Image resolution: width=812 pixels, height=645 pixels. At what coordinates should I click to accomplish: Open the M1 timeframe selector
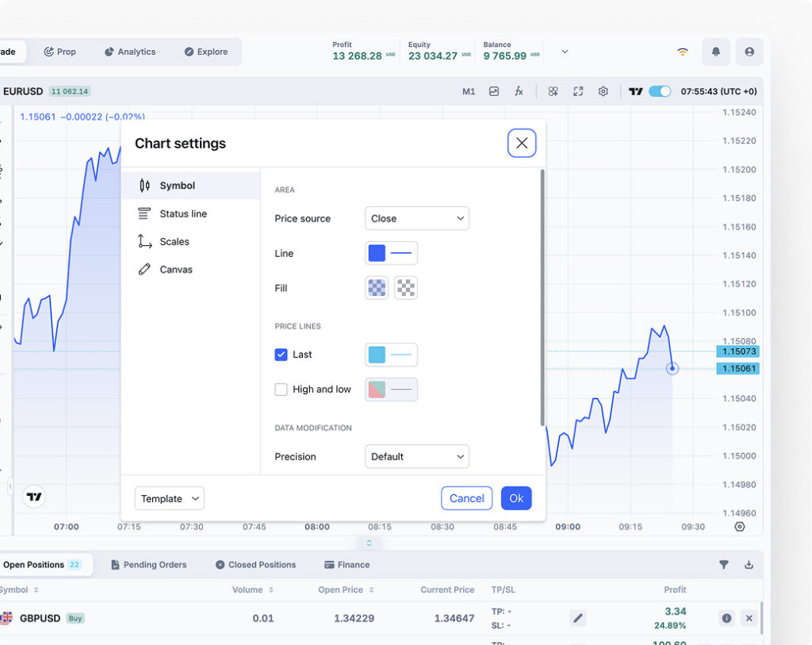coord(468,92)
